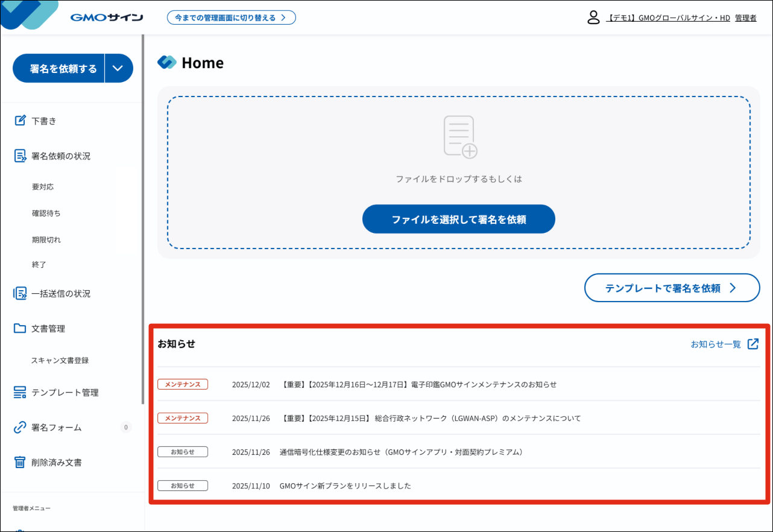The width and height of the screenshot is (773, 532).
Task: Open 削除済み文書 using the trash icon
Action: pyautogui.click(x=19, y=462)
